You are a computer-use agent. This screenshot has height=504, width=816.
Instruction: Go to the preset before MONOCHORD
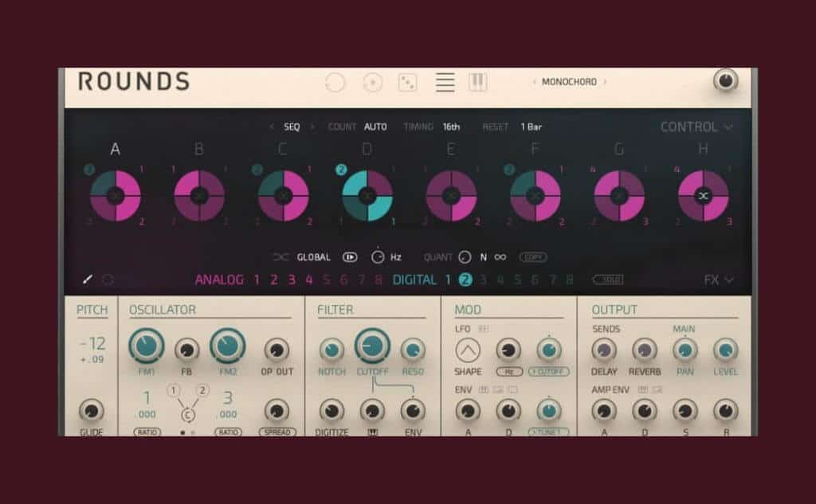[535, 82]
